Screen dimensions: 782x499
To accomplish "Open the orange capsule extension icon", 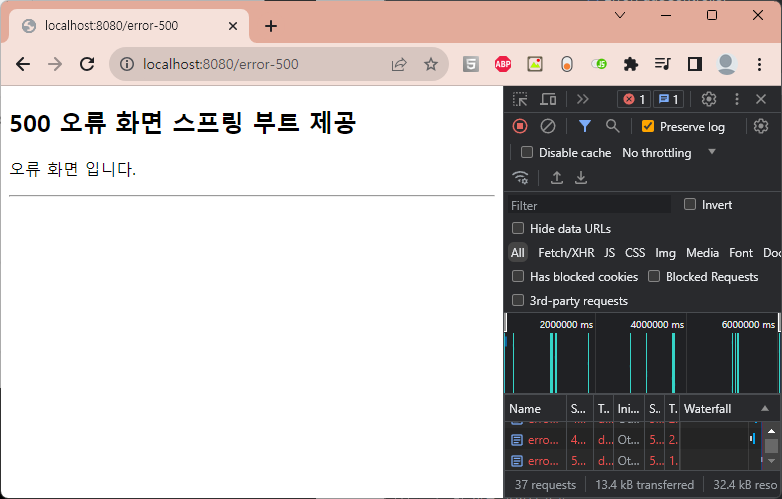I will point(567,64).
